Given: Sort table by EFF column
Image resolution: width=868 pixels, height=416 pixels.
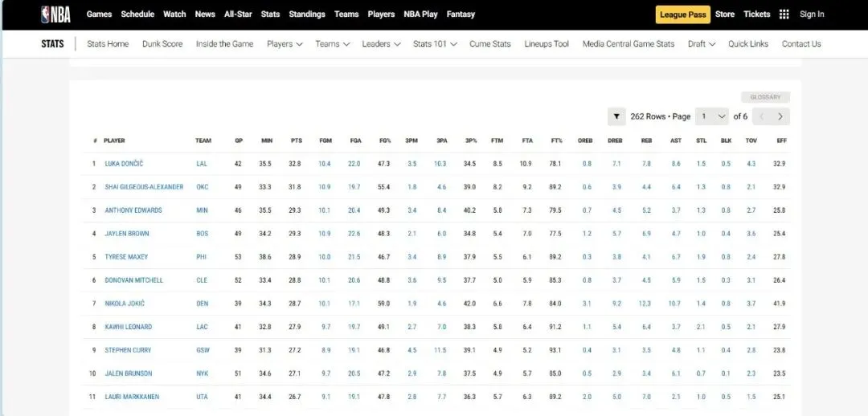Looking at the screenshot, I should [x=782, y=141].
